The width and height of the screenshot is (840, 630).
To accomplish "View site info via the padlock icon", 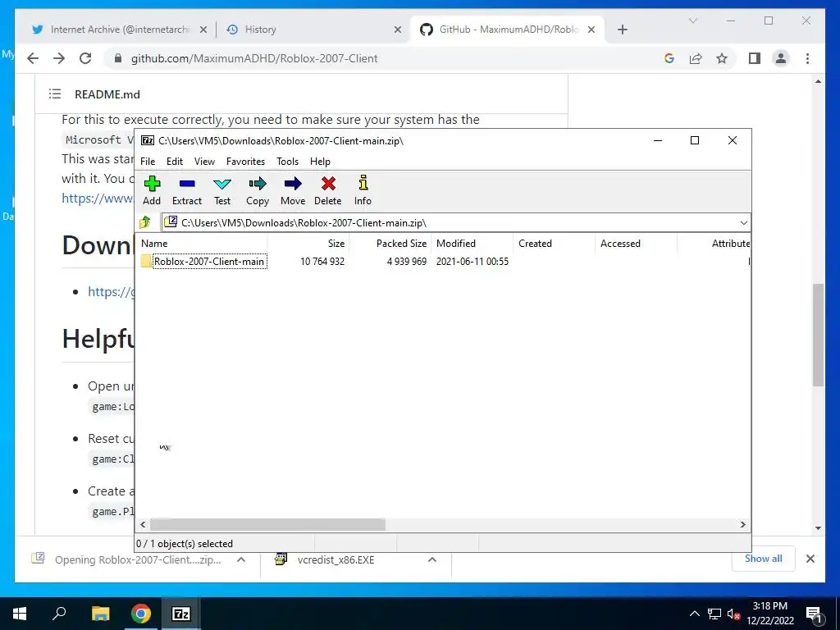I will tap(118, 58).
